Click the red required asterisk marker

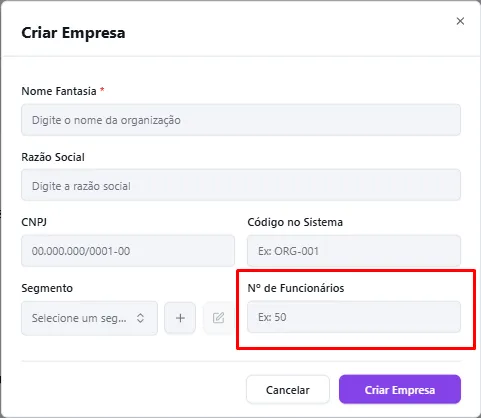102,89
